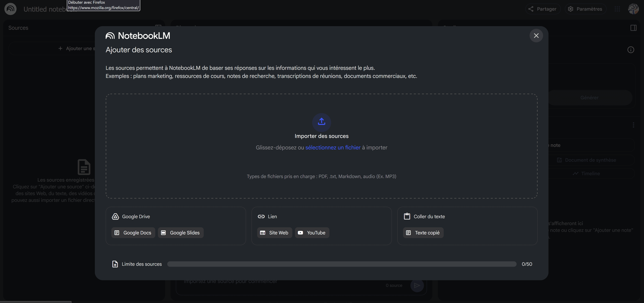
Task: Click the Lien chain icon
Action: [261, 217]
